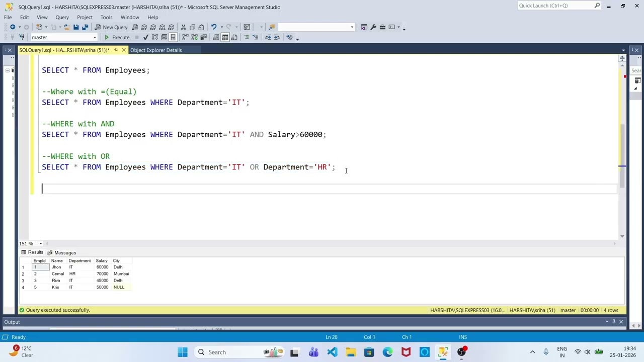Image resolution: width=644 pixels, height=362 pixels.
Task: Click the Display Estimated Execution Plan icon
Action: coord(155,37)
